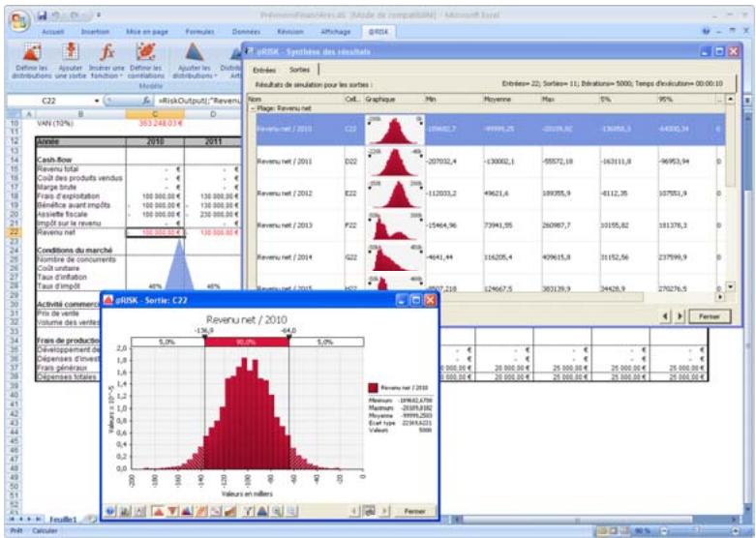Click Fermer in the graph window

[x=413, y=511]
